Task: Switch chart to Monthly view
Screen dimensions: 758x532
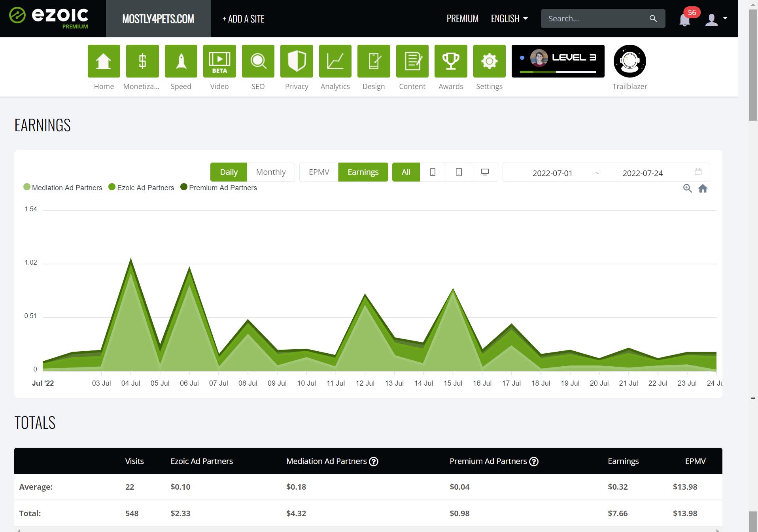Action: point(271,172)
